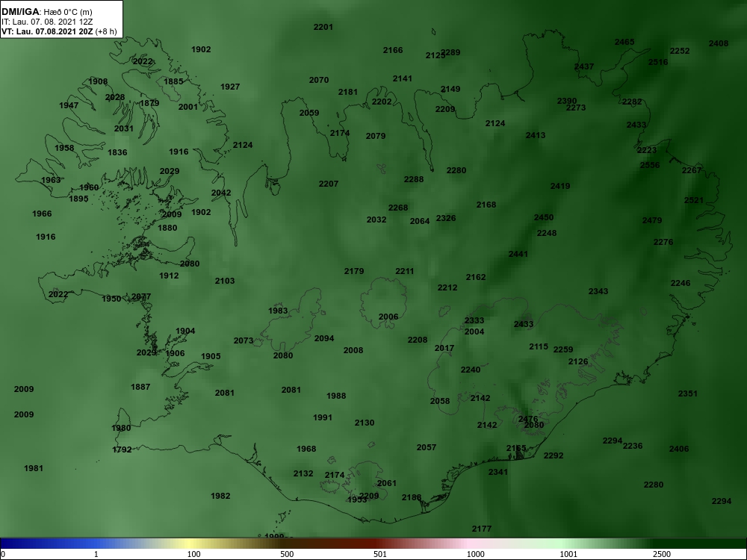
Task: Click the 2437 height value
Action: tap(584, 66)
